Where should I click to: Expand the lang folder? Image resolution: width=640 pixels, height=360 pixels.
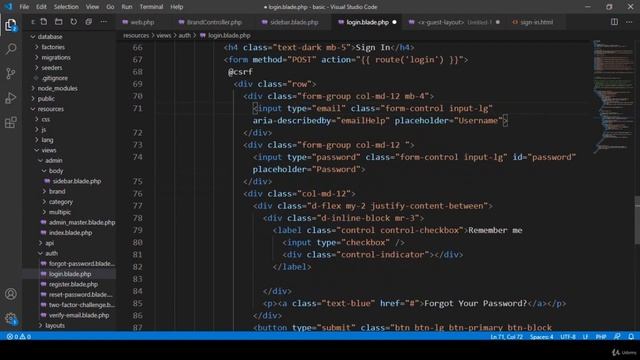click(47, 140)
